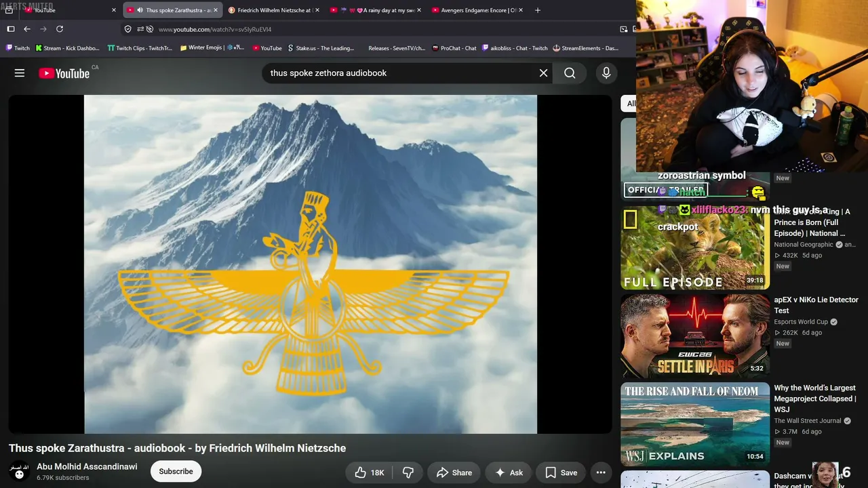Switch to the Avengers Endgame Encore tab

click(x=477, y=10)
